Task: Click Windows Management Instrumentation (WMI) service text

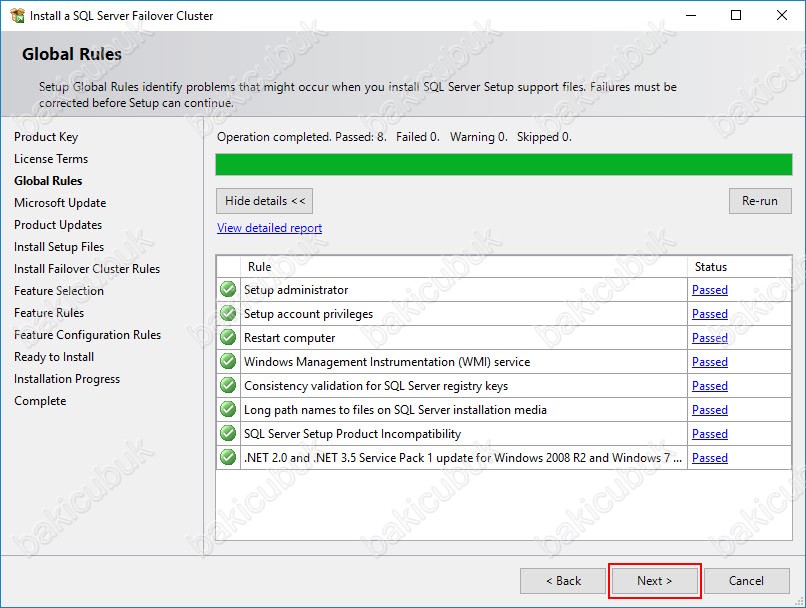Action: [387, 362]
